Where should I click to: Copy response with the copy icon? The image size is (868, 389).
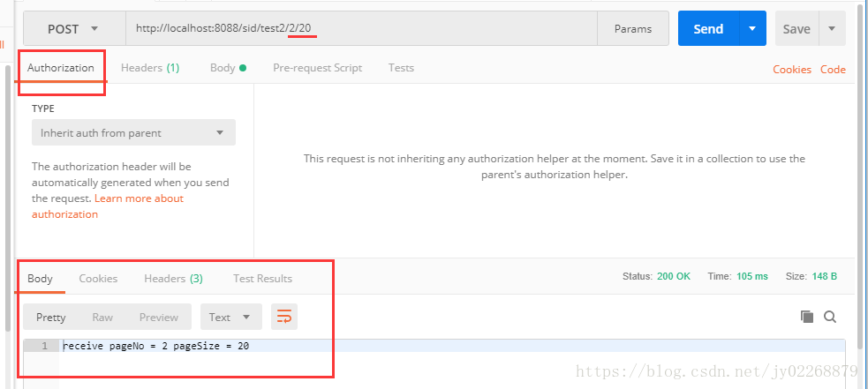coord(807,317)
